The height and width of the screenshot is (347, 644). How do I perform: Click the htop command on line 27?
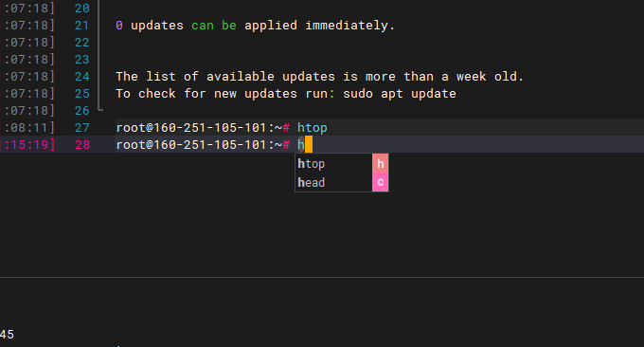313,128
